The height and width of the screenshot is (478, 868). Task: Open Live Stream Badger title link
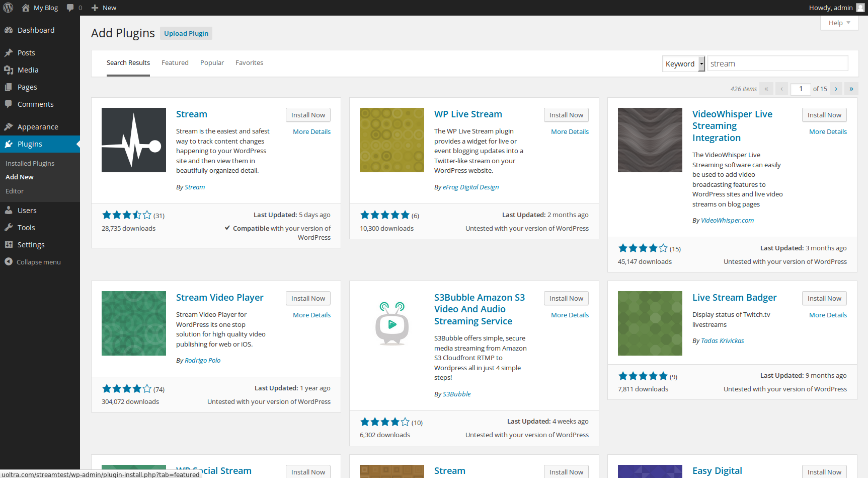pyautogui.click(x=735, y=298)
